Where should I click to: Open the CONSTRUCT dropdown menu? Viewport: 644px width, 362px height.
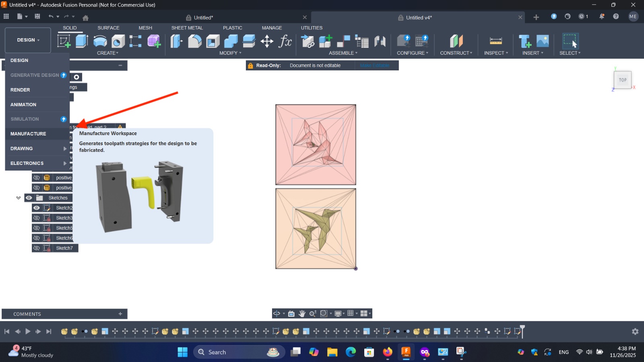(456, 53)
